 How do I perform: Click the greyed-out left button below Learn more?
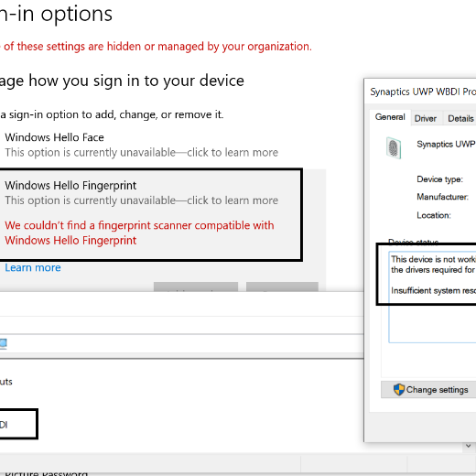click(x=196, y=287)
